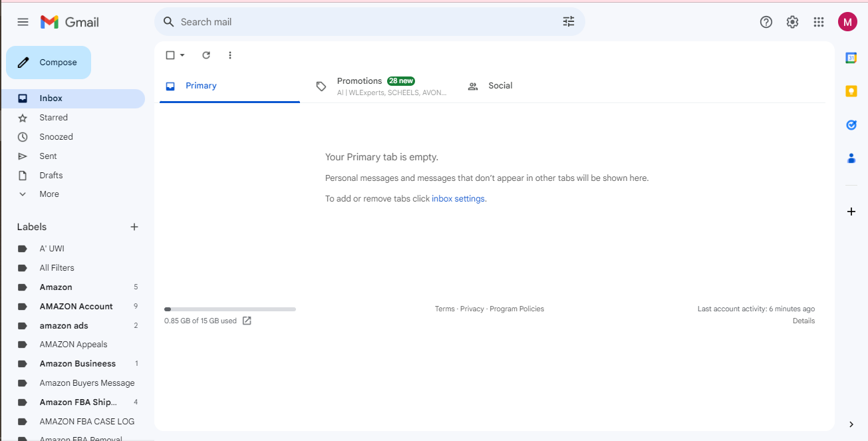
Task: Open the Amazon FBA Ship... label
Action: click(x=72, y=402)
